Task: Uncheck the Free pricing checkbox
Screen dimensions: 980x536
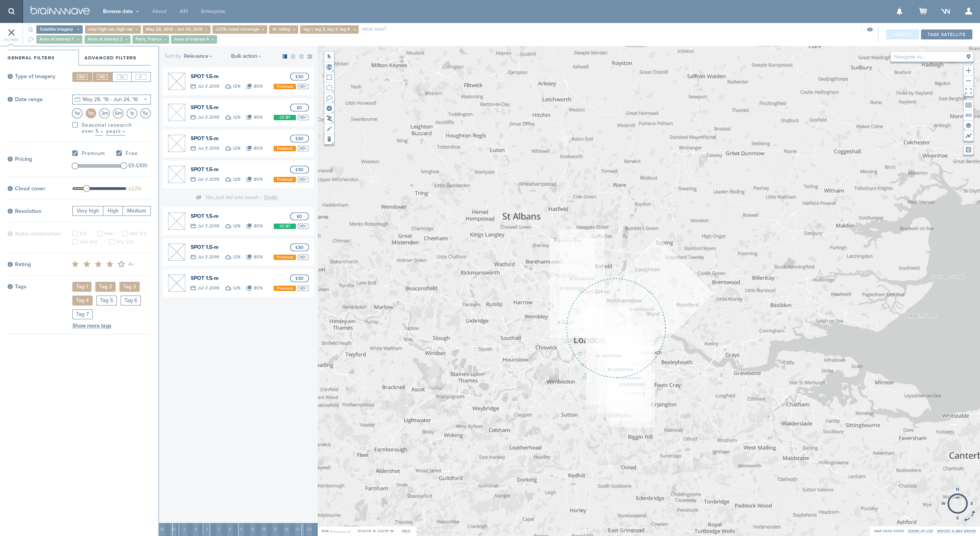Action: pyautogui.click(x=119, y=153)
